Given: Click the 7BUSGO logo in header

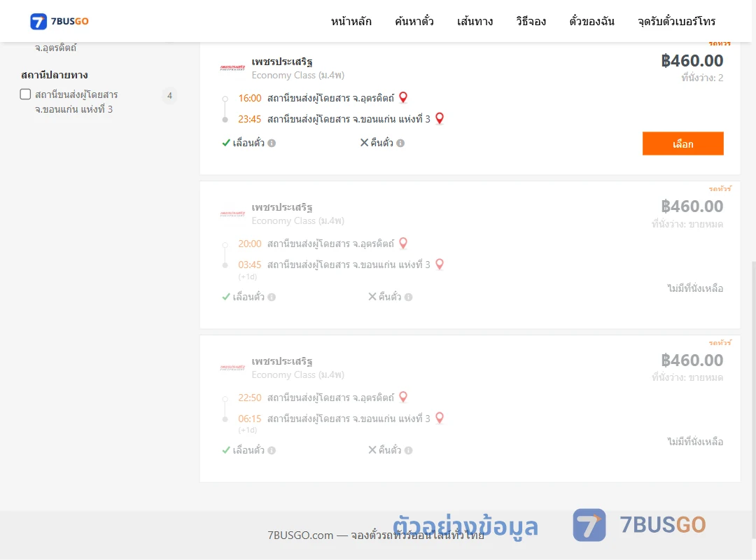Looking at the screenshot, I should click(59, 21).
